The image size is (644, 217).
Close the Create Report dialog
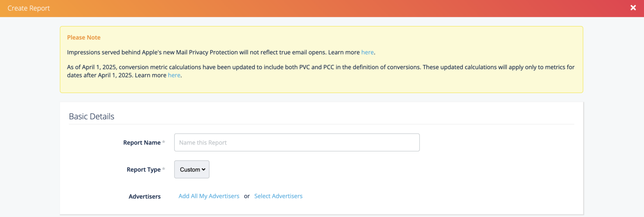point(633,8)
